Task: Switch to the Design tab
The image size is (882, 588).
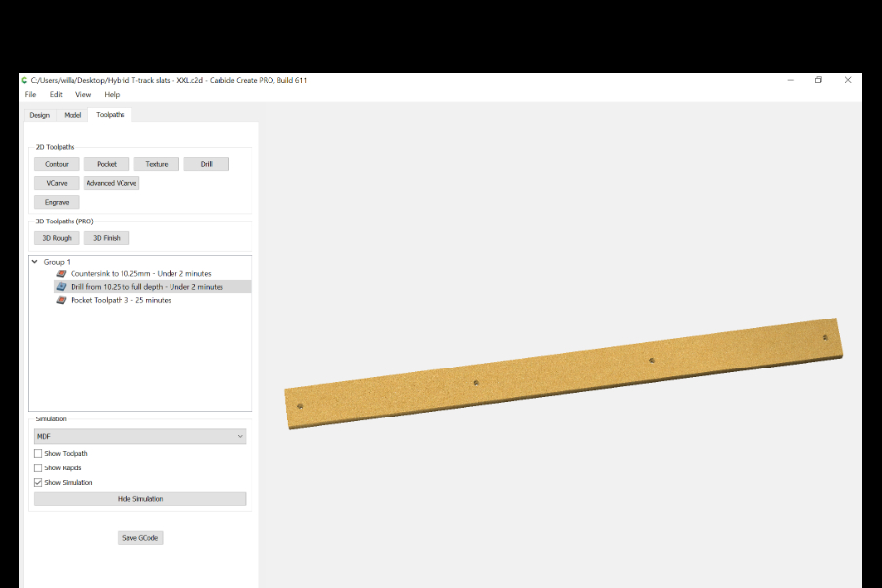Action: (x=40, y=115)
